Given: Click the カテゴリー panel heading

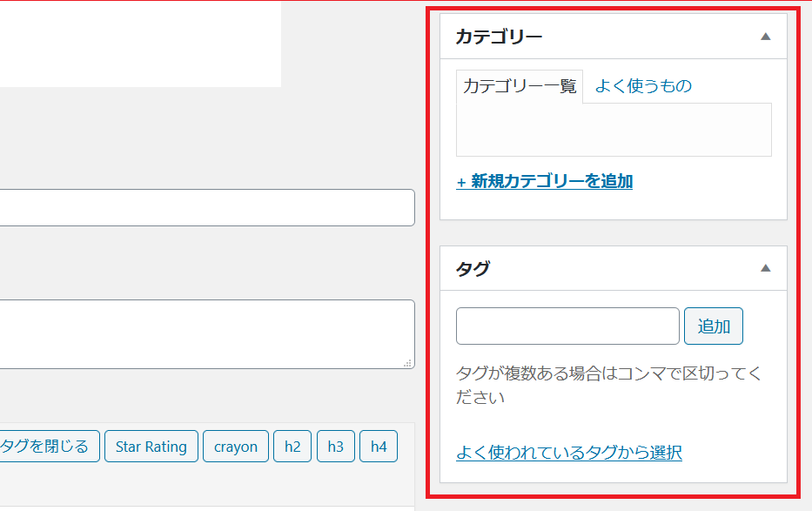Looking at the screenshot, I should click(x=499, y=37).
